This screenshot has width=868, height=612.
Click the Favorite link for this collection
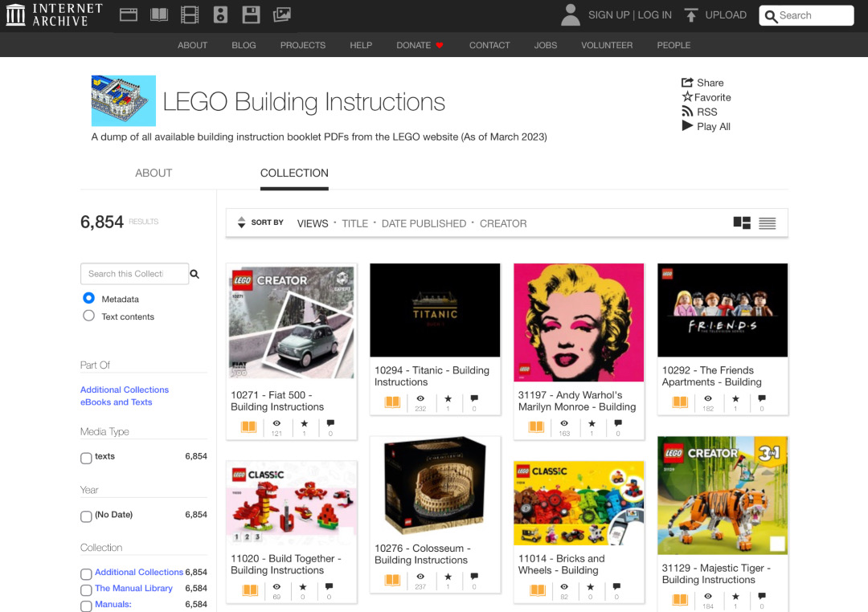point(706,96)
